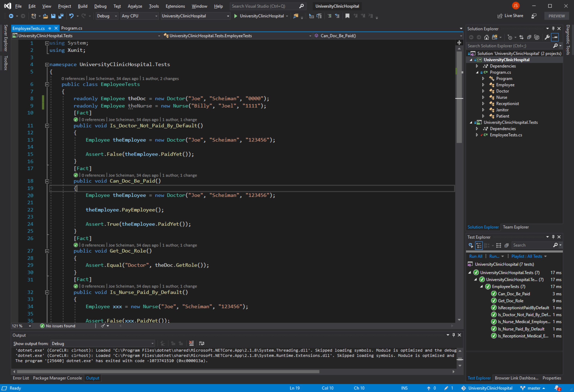Click the Save All toolbar icon
This screenshot has width=574, height=392.
tap(61, 16)
